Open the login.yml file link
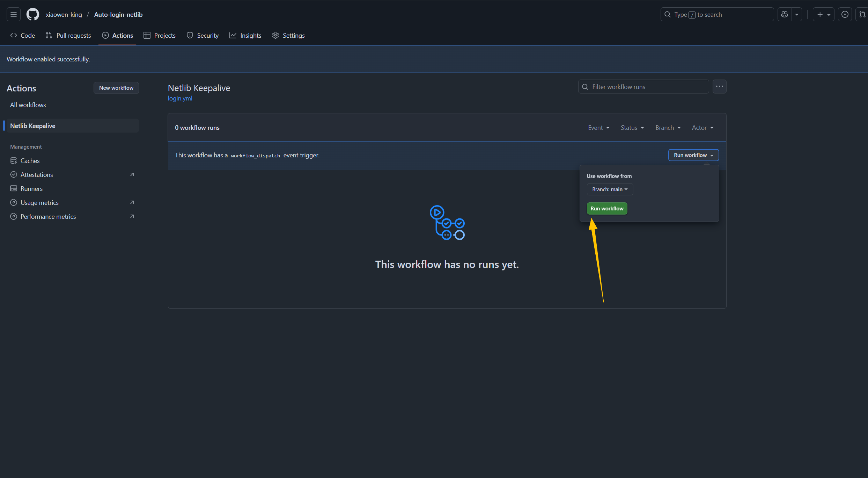 [180, 98]
